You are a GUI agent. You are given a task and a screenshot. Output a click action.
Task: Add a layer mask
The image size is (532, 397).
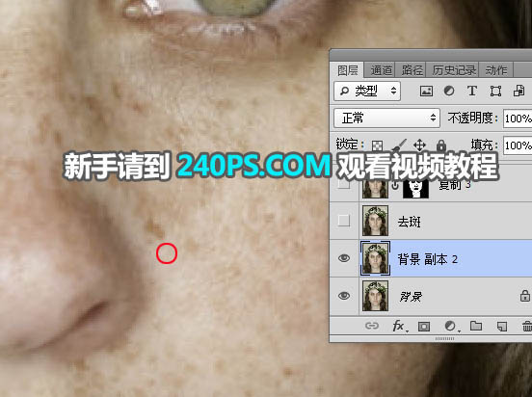(x=423, y=327)
